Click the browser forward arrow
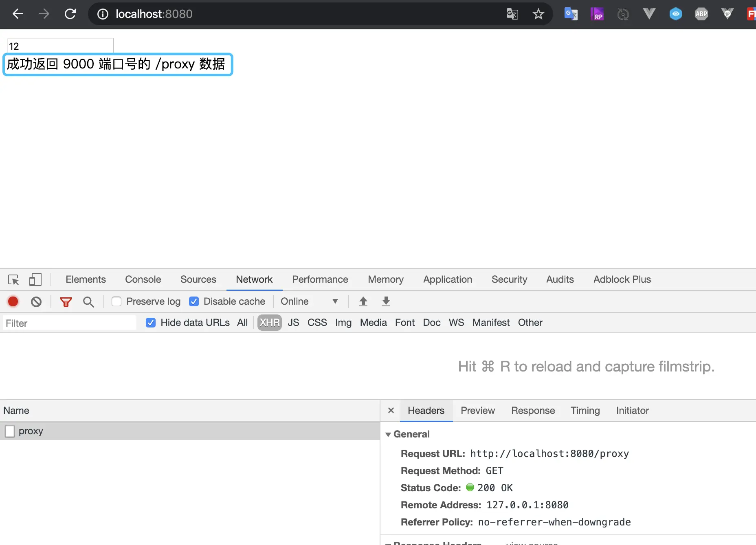 click(x=44, y=14)
